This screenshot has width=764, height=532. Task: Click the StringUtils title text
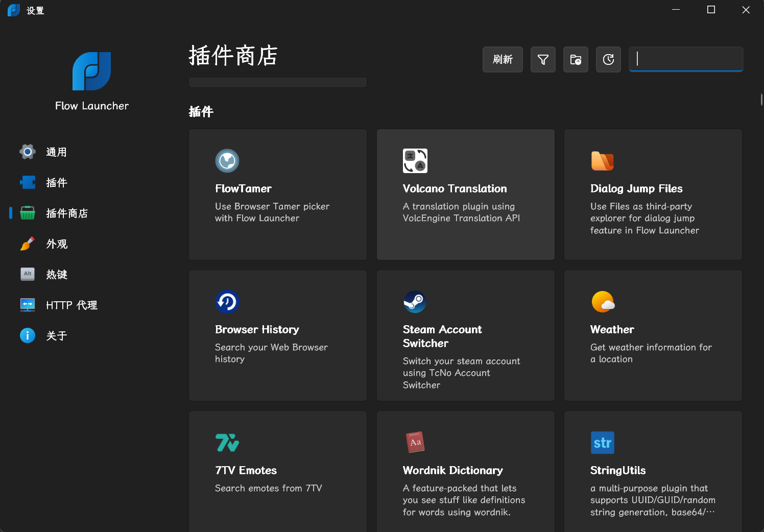(x=618, y=470)
